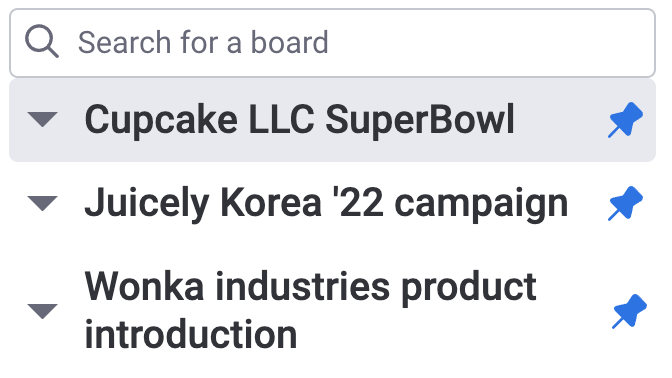Choose the Juicely Korea '22 campaign list entry

(333, 203)
